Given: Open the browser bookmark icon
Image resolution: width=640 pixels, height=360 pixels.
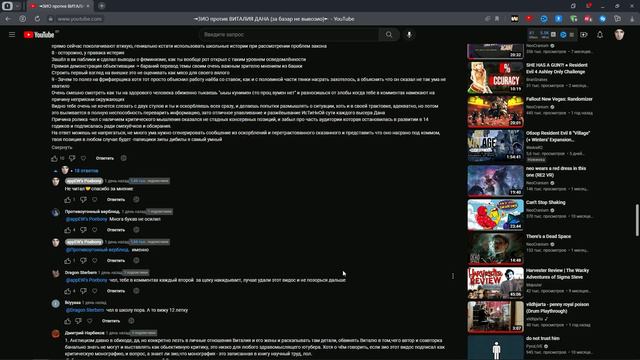Looking at the screenshot, I should tap(497, 19).
